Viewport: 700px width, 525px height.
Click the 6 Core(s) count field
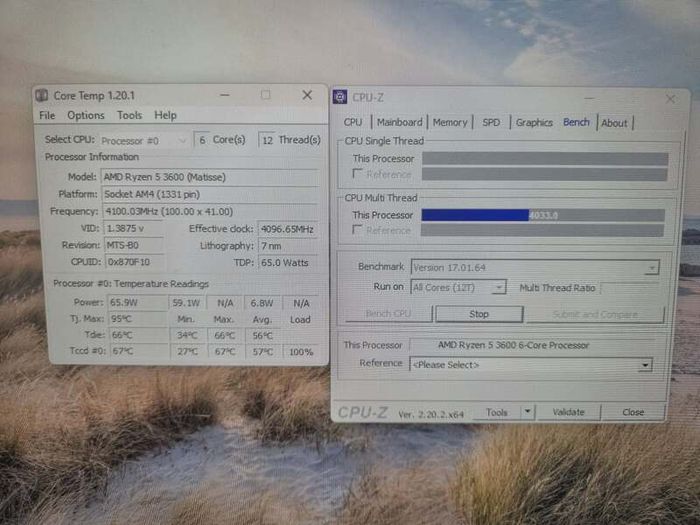click(x=202, y=140)
